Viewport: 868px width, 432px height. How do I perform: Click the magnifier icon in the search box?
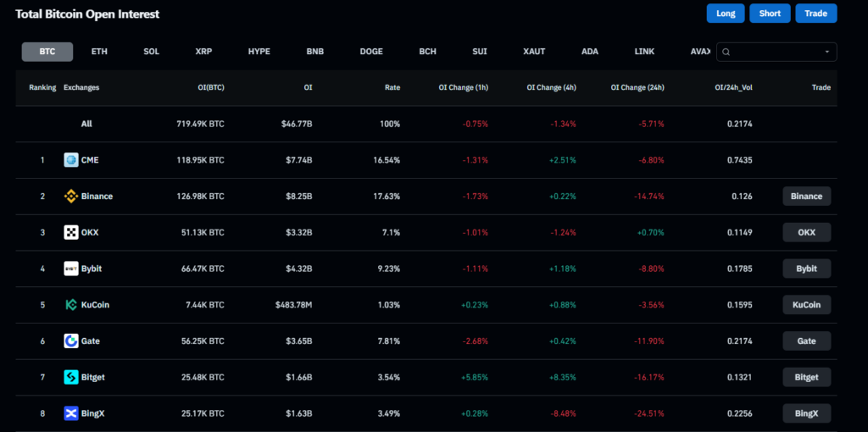pyautogui.click(x=726, y=52)
